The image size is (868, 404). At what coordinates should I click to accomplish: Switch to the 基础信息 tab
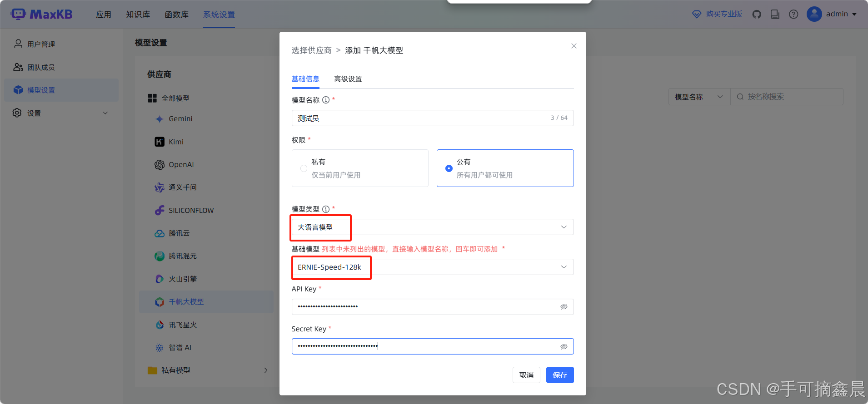[305, 79]
